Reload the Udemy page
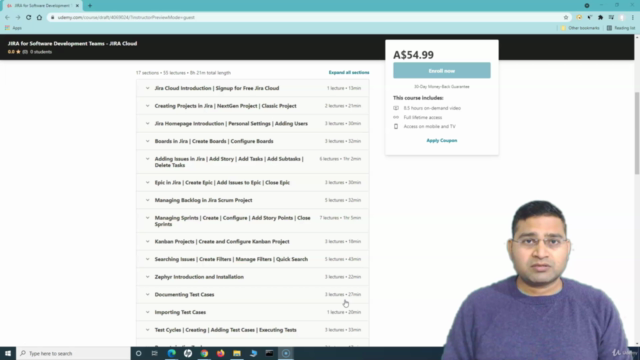Screen dimensions: 640x360 29,18
